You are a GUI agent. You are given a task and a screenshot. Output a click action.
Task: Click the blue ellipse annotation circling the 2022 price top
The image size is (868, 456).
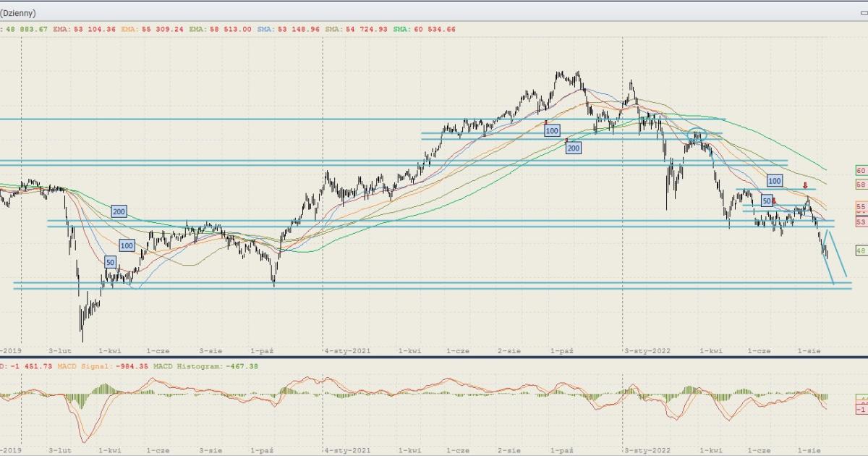[x=696, y=134]
